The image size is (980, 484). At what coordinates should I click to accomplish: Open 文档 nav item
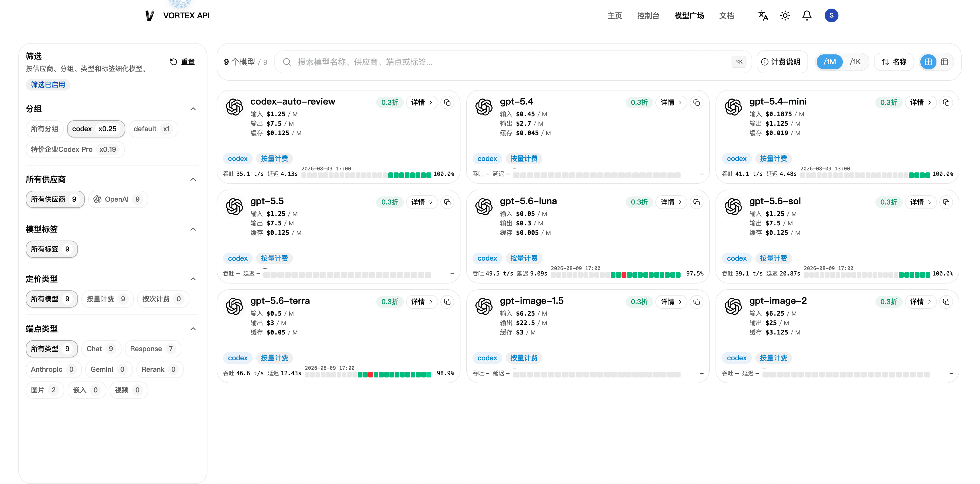[726, 15]
